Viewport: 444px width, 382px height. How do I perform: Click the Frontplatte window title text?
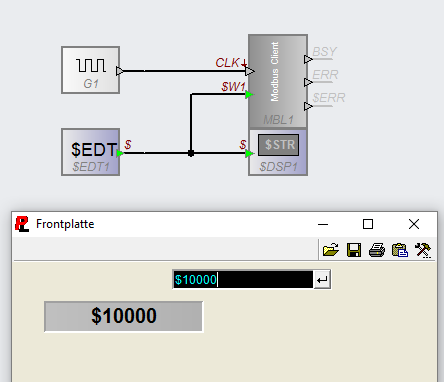coord(65,224)
